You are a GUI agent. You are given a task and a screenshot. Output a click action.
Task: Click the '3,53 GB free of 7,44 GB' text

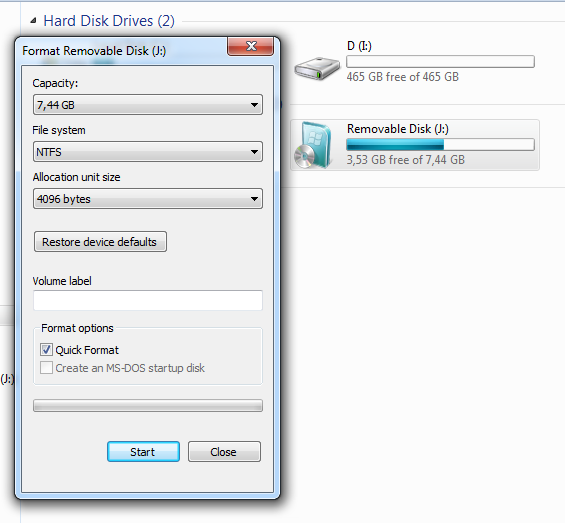pos(406,160)
